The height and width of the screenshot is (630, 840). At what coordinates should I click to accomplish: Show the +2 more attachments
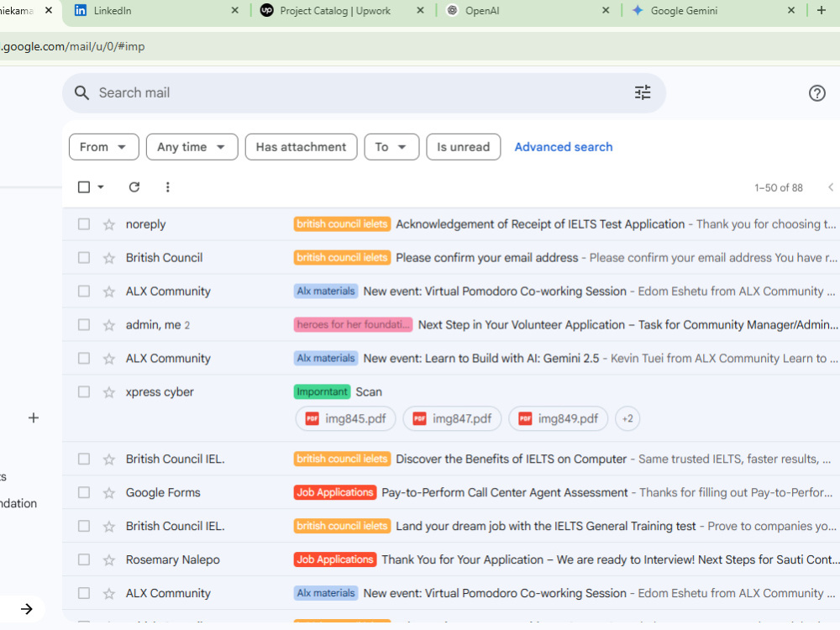tap(627, 418)
